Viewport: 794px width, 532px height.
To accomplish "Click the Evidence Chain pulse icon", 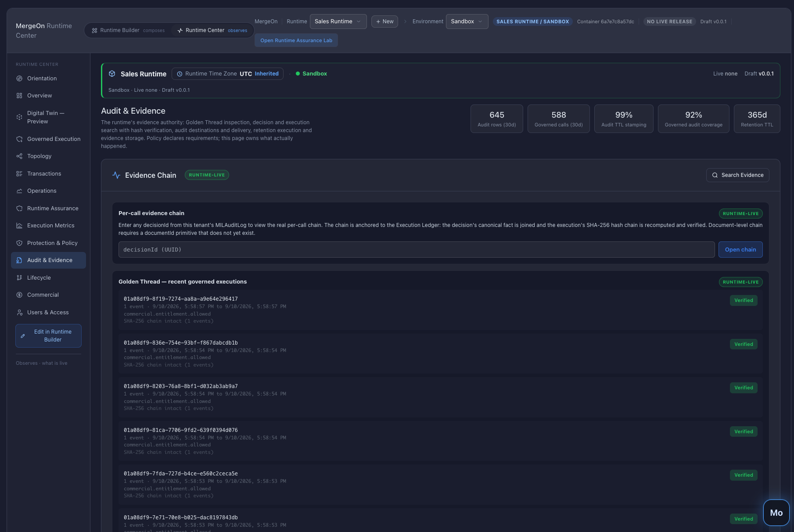I will 116,175.
